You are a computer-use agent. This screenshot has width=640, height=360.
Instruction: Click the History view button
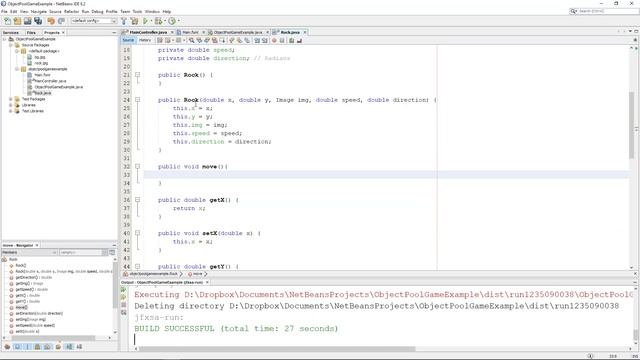pos(145,40)
